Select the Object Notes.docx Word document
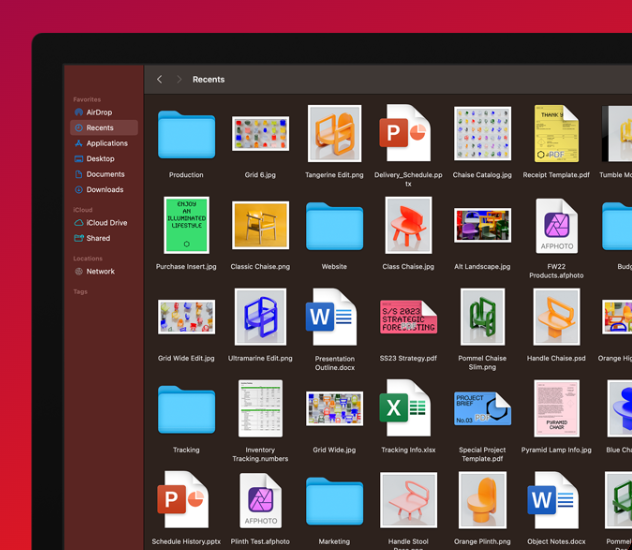 click(553, 500)
